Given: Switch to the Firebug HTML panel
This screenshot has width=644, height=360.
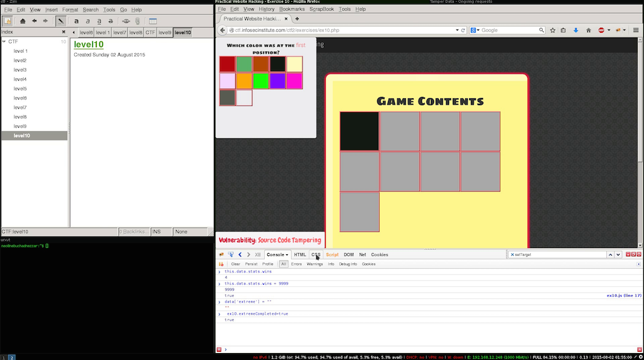Looking at the screenshot, I should (x=300, y=254).
